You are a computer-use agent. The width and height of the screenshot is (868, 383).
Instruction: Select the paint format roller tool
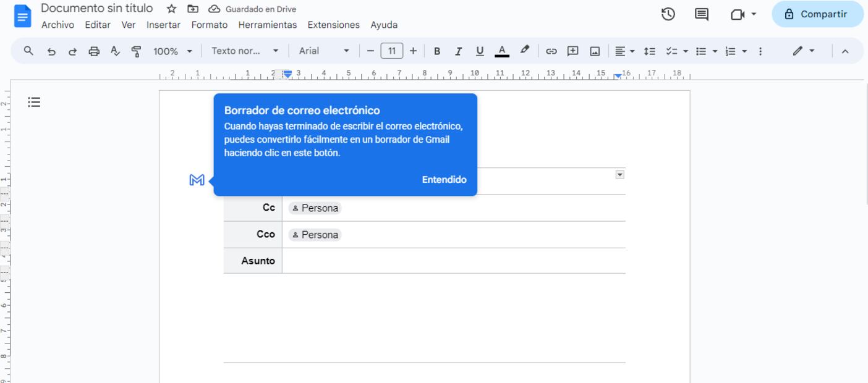click(x=137, y=51)
